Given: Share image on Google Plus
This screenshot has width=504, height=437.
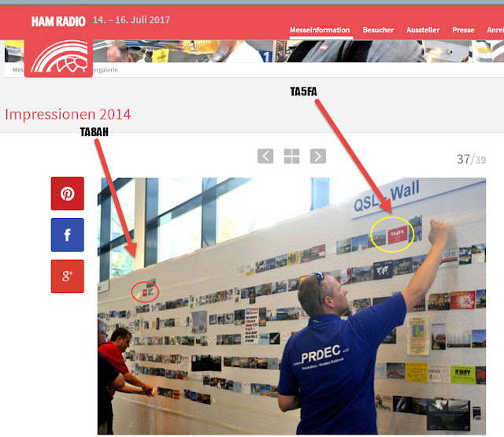Looking at the screenshot, I should point(68,276).
